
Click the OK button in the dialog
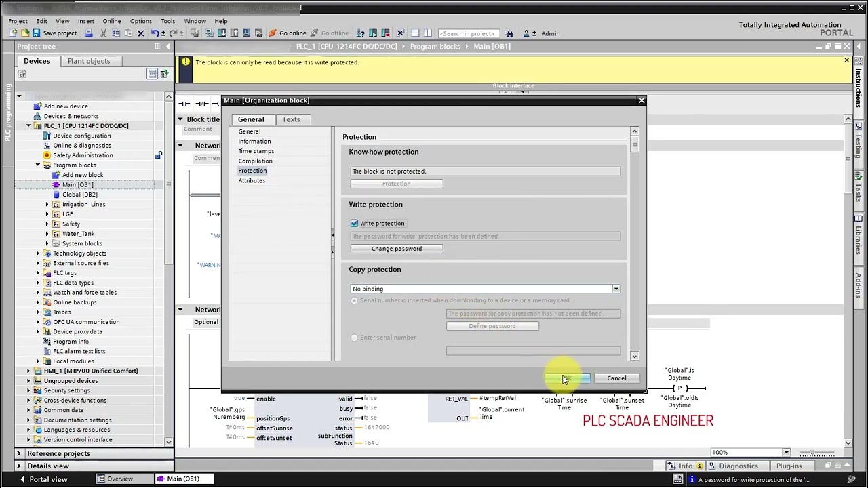pyautogui.click(x=568, y=378)
